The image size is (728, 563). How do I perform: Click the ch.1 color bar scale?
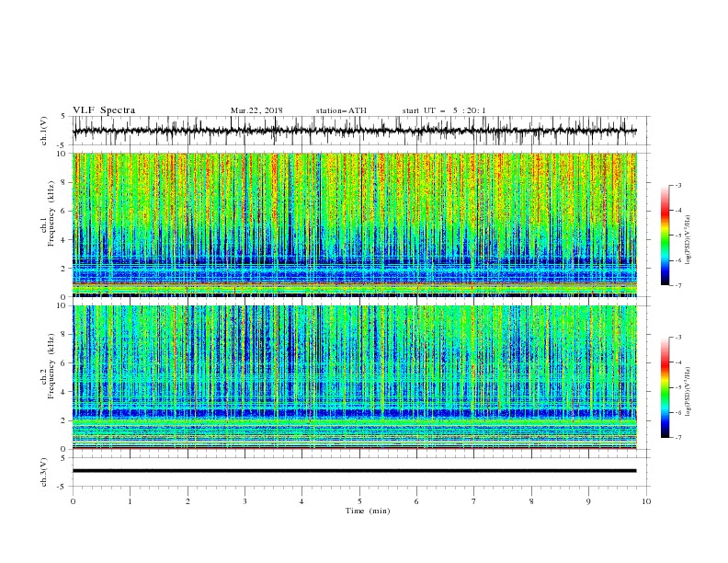click(x=665, y=236)
